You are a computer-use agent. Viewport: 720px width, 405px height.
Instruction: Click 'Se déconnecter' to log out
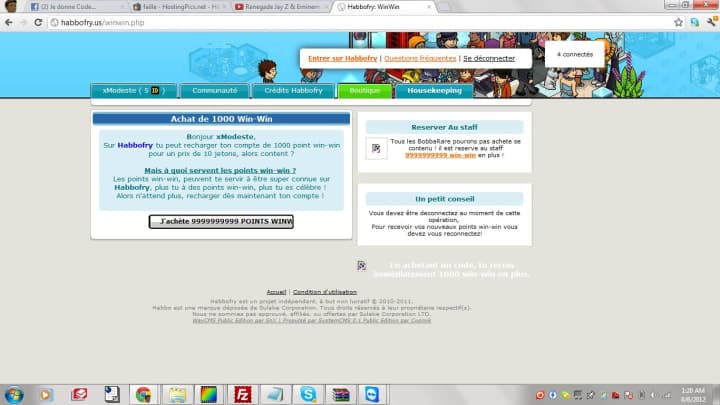tap(489, 58)
